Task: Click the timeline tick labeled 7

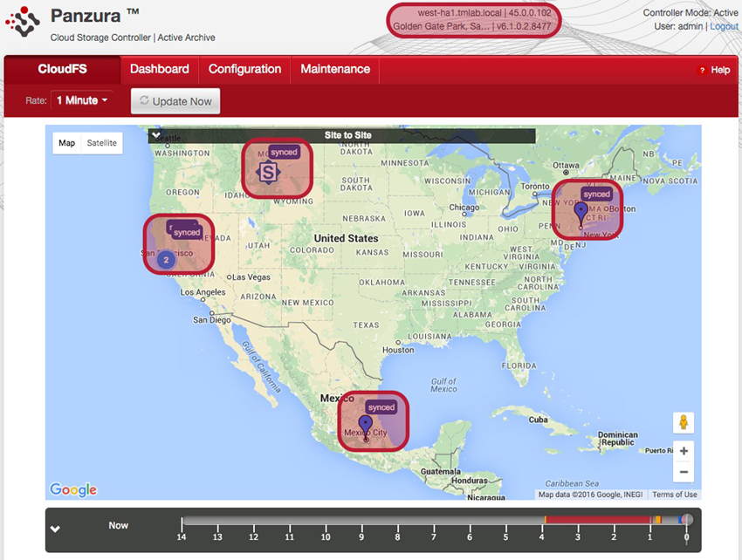Action: pyautogui.click(x=434, y=536)
